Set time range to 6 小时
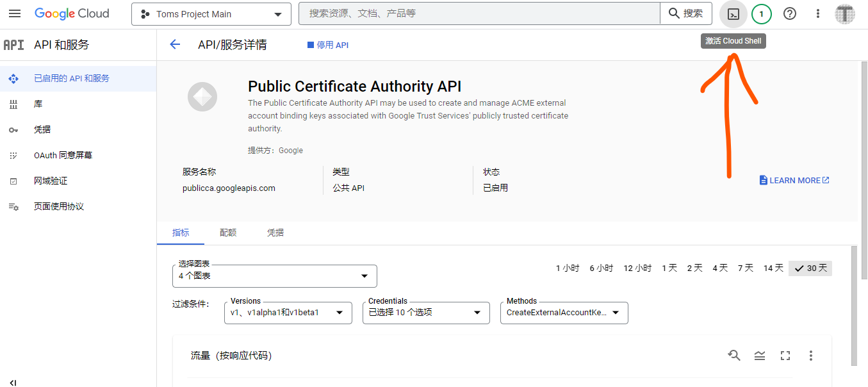 tap(602, 268)
